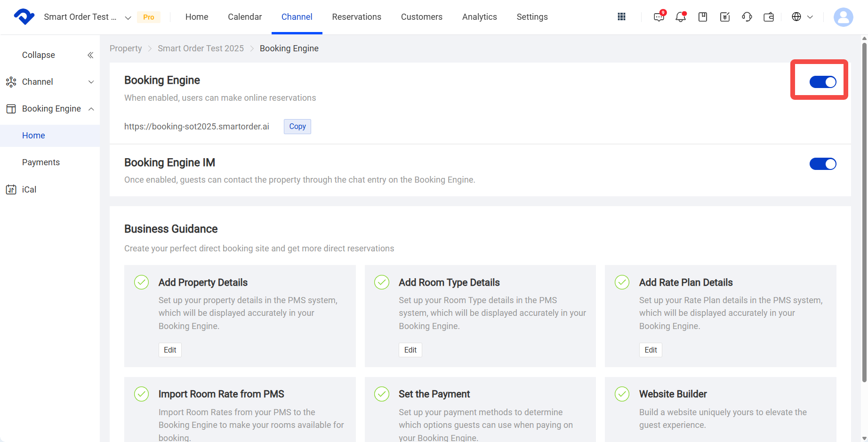Open messages icon with red badge
This screenshot has height=442, width=868.
[659, 17]
